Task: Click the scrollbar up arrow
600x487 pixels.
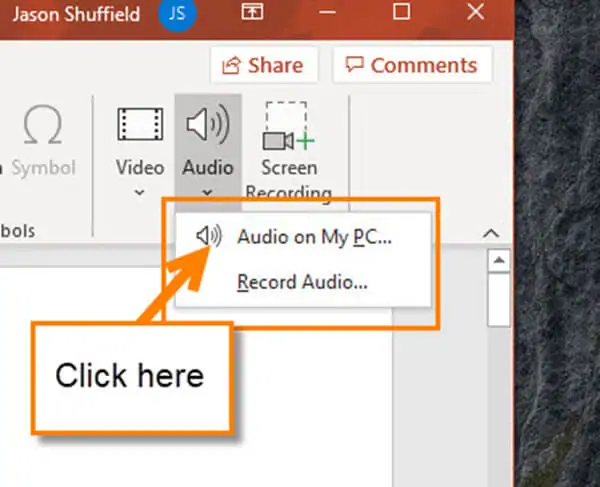Action: (x=499, y=261)
